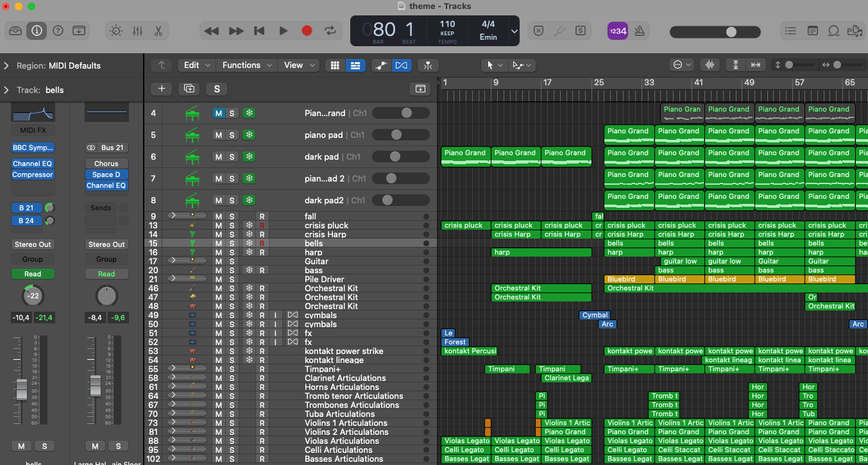The height and width of the screenshot is (465, 868).
Task: Click the add new track plus button
Action: [x=162, y=89]
